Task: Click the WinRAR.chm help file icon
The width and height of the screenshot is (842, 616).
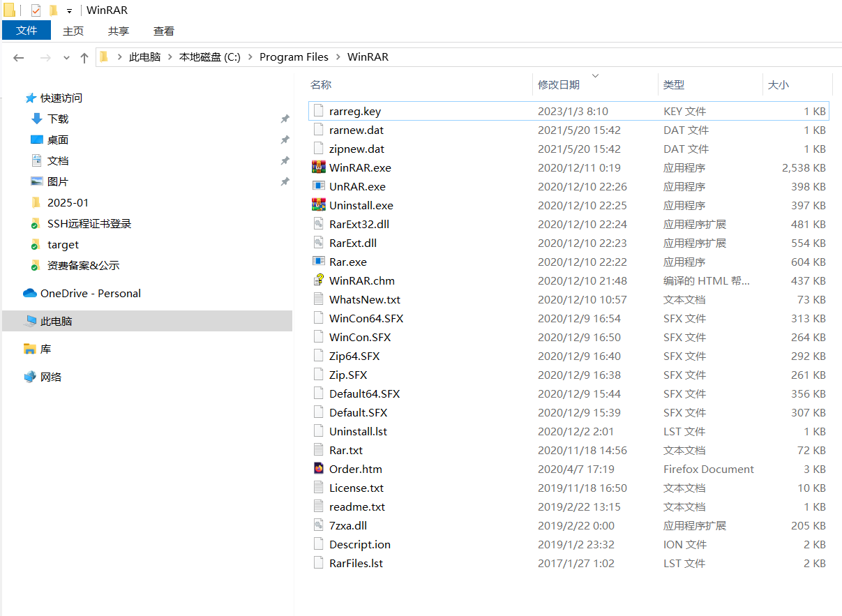Action: [318, 280]
